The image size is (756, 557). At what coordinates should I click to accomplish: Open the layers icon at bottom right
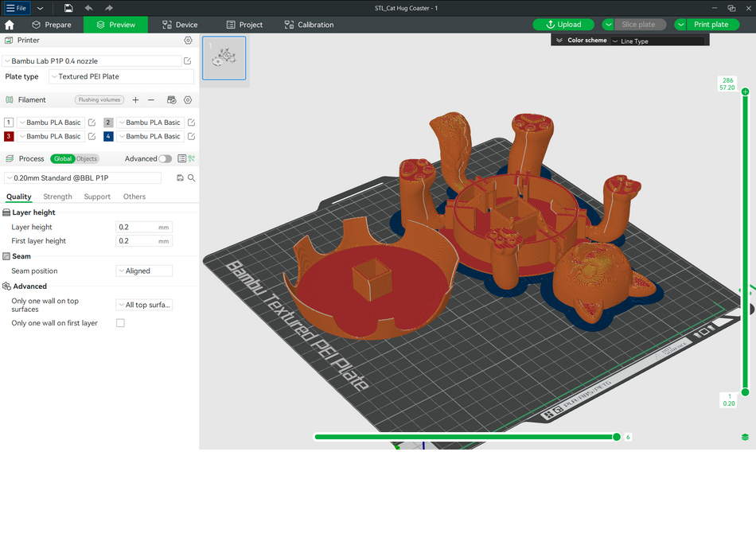click(x=745, y=437)
